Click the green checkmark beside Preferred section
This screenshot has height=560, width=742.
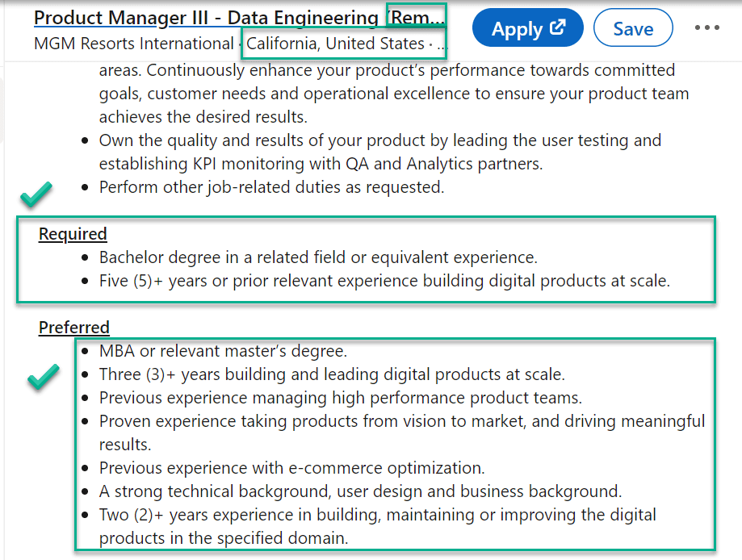pos(44,375)
